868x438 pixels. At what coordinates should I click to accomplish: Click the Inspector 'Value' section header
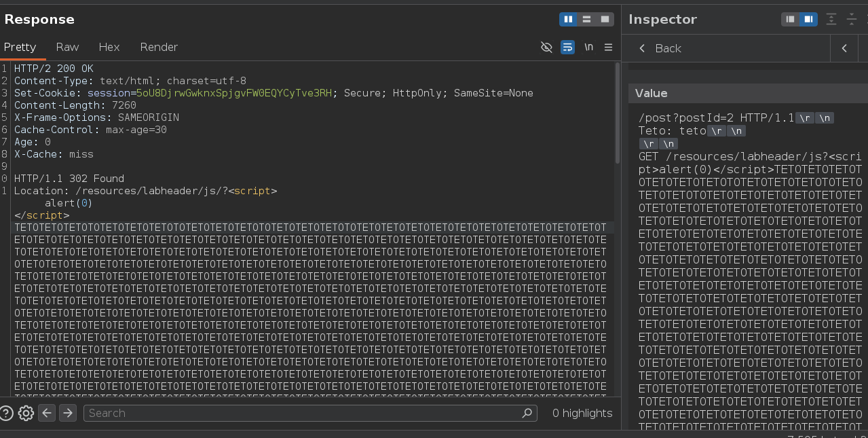[x=748, y=93]
